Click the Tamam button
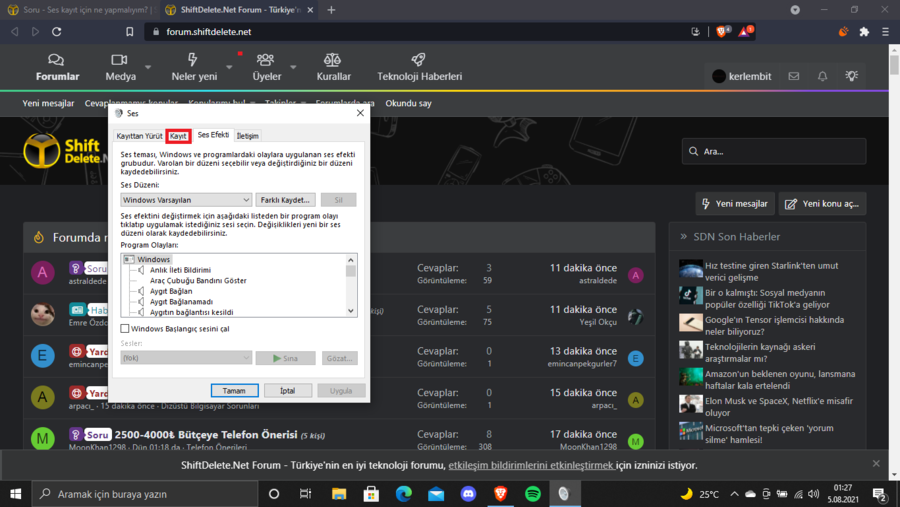The height and width of the screenshot is (507, 900). (234, 390)
